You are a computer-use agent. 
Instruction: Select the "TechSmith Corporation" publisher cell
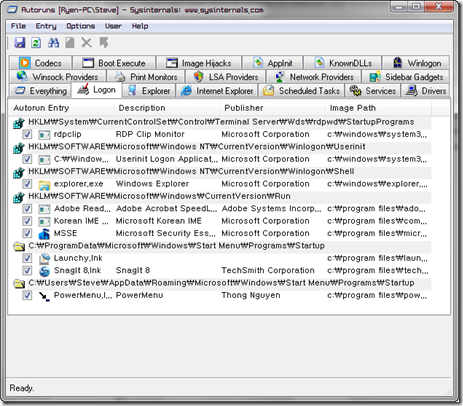[x=268, y=270]
